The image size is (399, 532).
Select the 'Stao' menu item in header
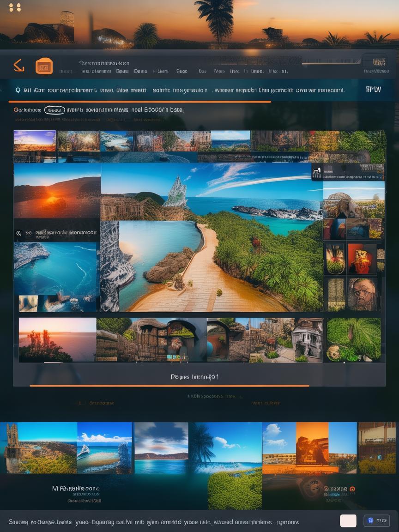[x=181, y=72]
